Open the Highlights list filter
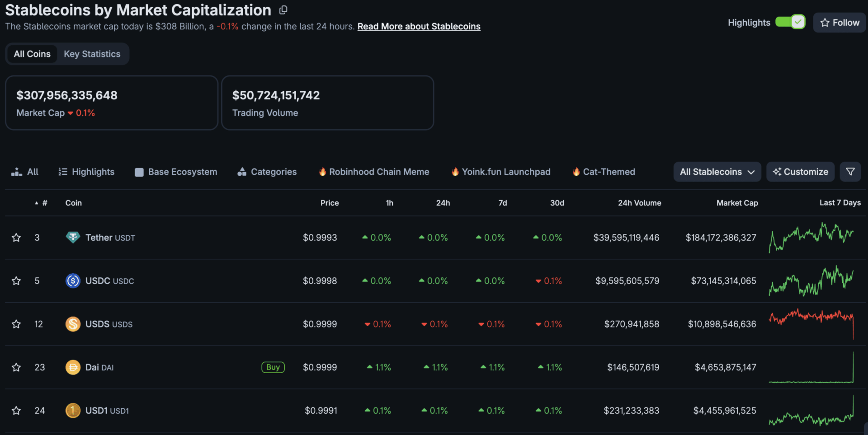Image resolution: width=868 pixels, height=435 pixels. click(86, 172)
